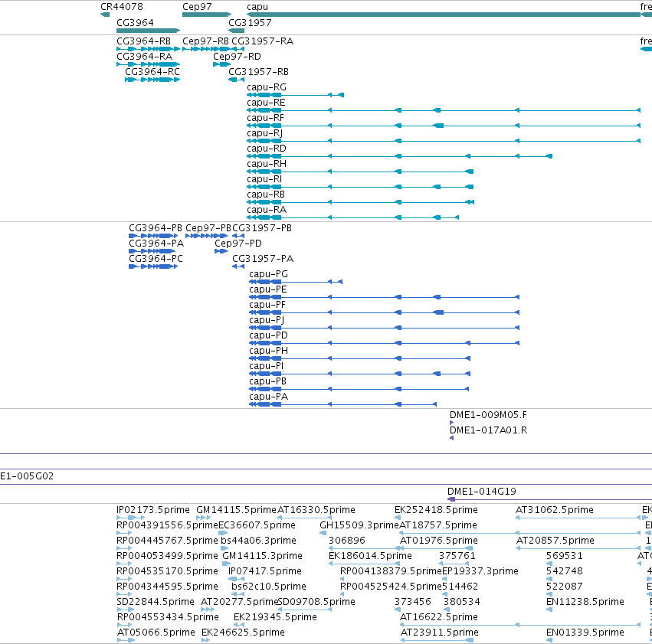Select protein CG3964-PA
Viewport: 652px width, 644px height.
152,251
